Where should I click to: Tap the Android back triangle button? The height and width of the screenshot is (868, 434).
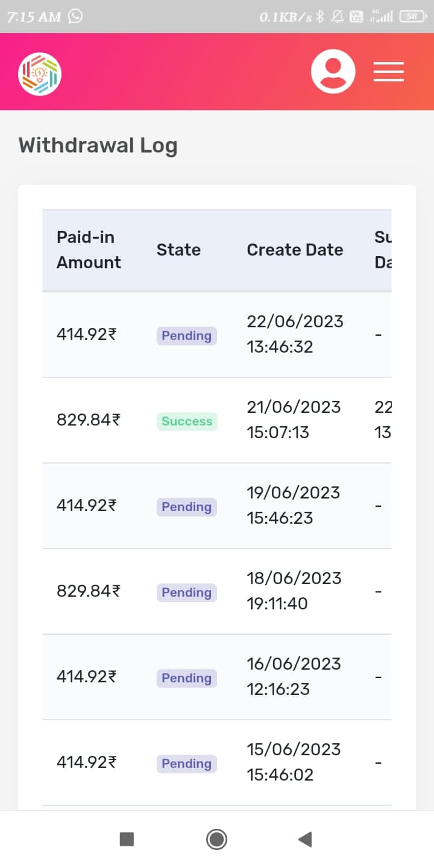click(x=305, y=839)
